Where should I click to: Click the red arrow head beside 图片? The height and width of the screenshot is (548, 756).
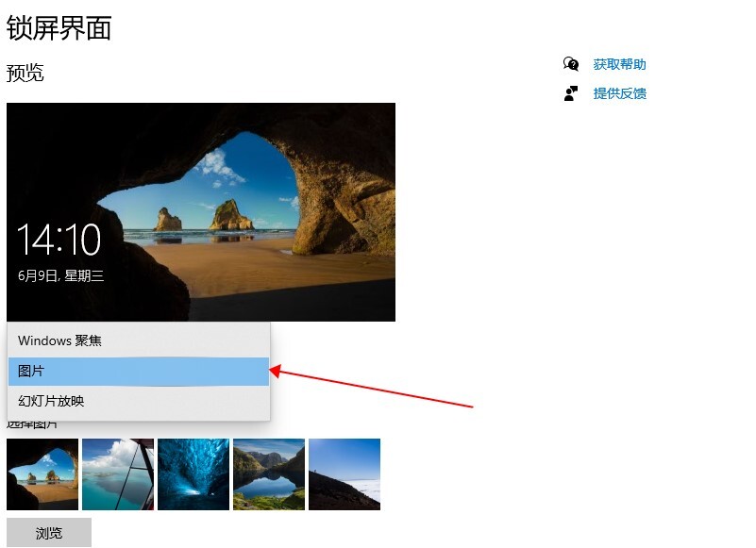(x=275, y=371)
